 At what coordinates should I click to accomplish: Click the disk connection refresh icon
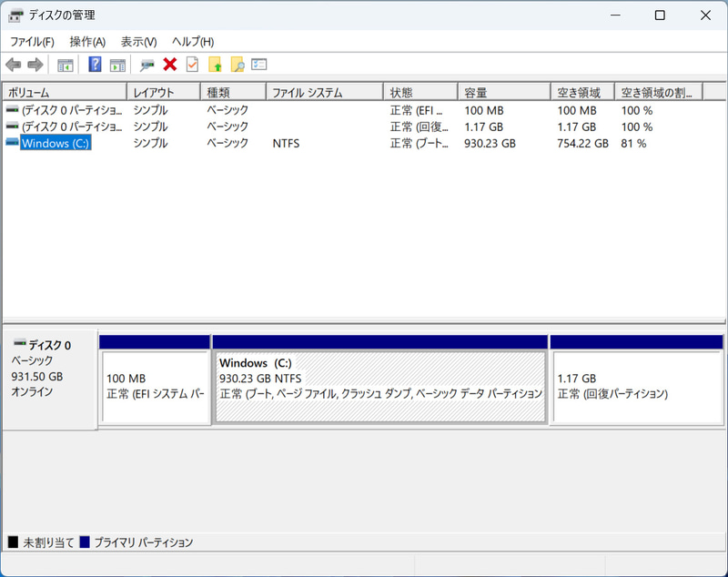pos(147,65)
